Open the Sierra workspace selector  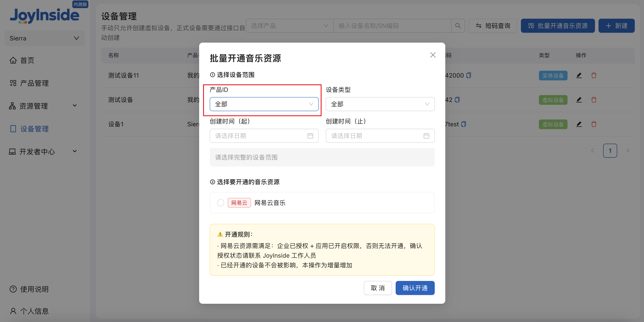point(44,38)
